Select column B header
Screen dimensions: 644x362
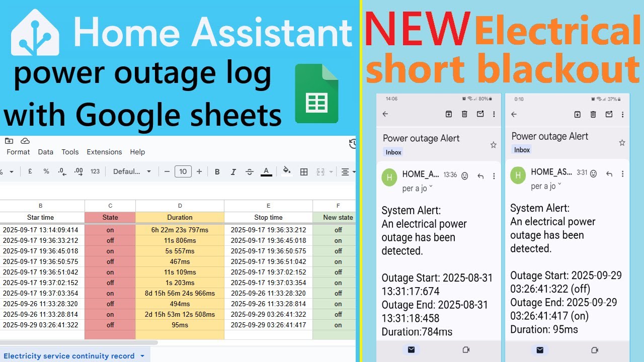41,206
